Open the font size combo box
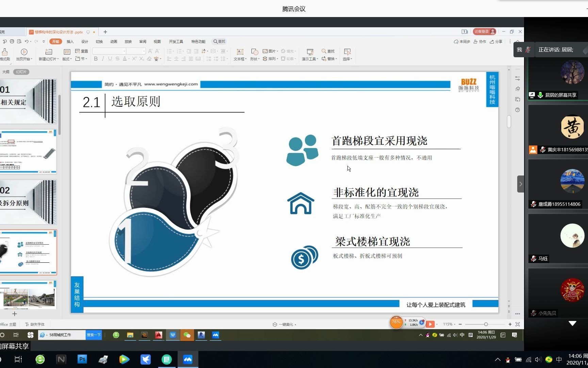588x368 pixels. pyautogui.click(x=136, y=51)
